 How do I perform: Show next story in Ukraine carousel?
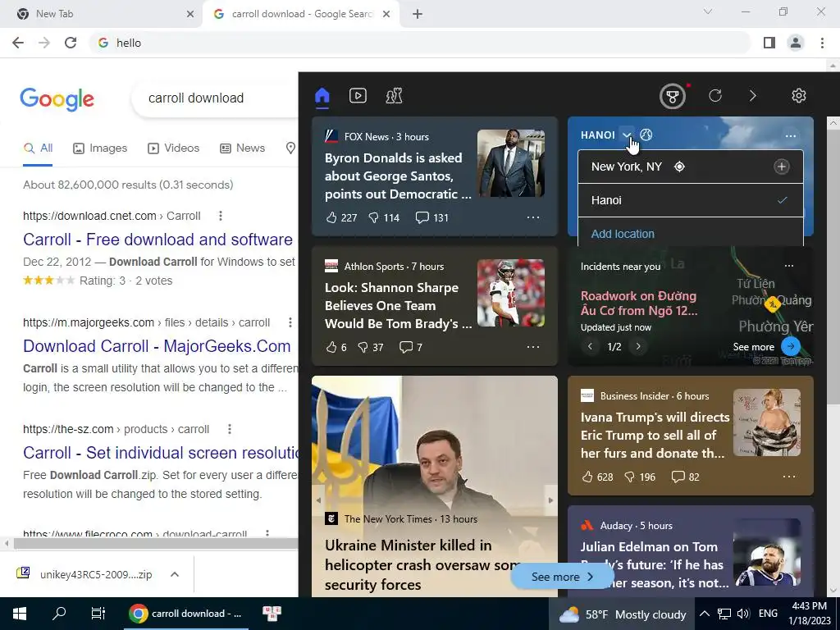(x=550, y=500)
